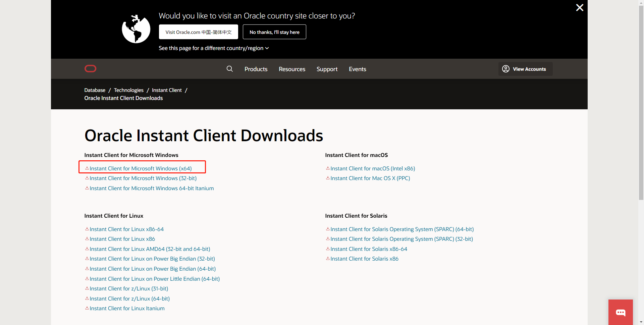Open Instant Client for Linux x86-64
Image resolution: width=644 pixels, height=325 pixels.
coord(126,229)
